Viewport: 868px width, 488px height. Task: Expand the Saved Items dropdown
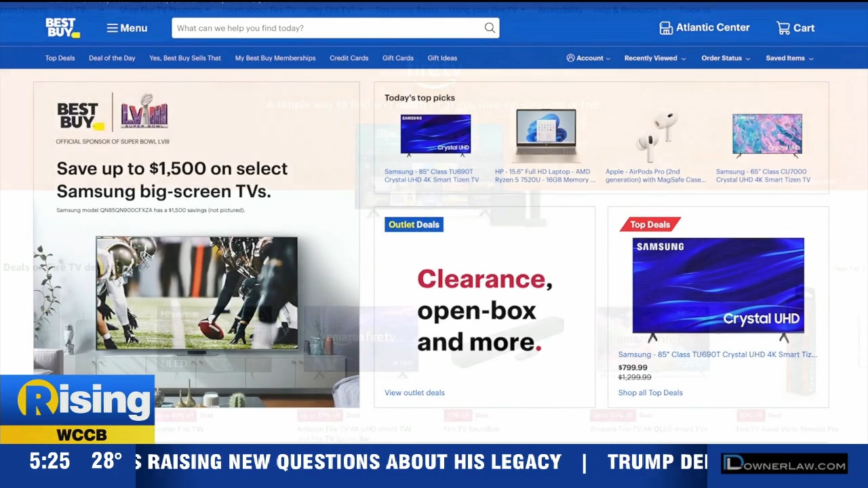tap(789, 58)
